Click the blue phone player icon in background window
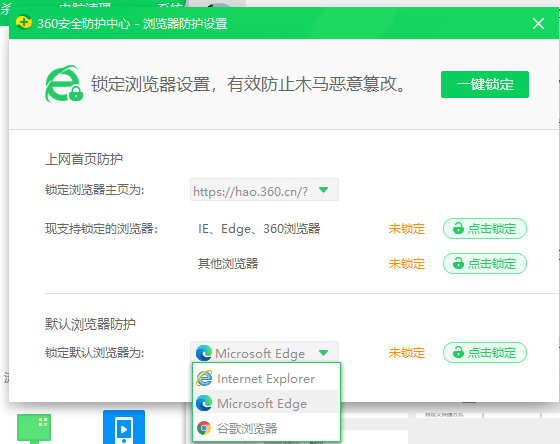This screenshot has width=560, height=444. click(x=124, y=427)
